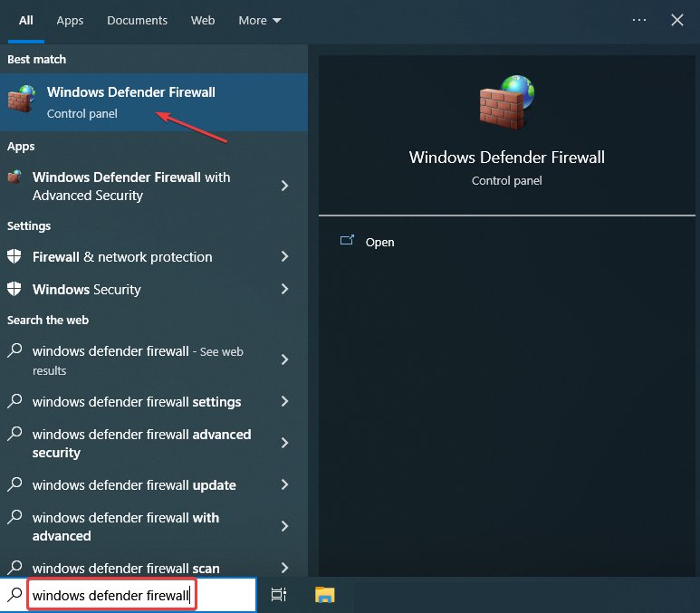This screenshot has height=613, width=700.
Task: Open Windows Defender Firewall with Advanced Security
Action: click(154, 187)
